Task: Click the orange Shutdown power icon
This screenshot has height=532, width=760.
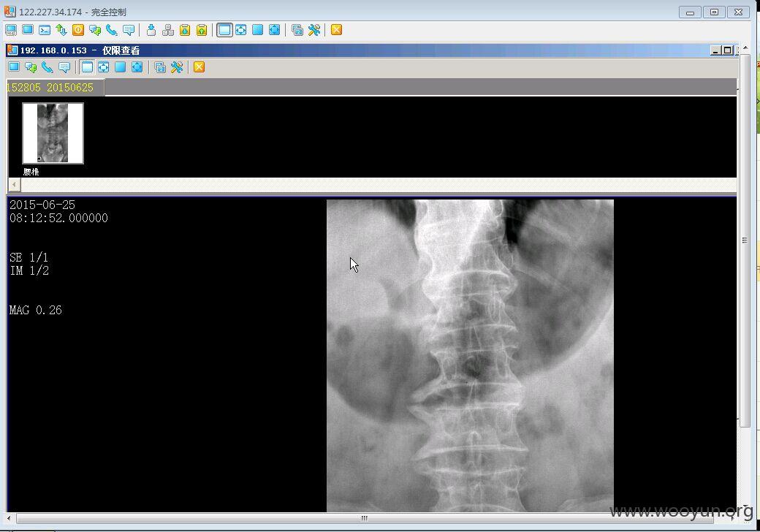Action: point(78,30)
